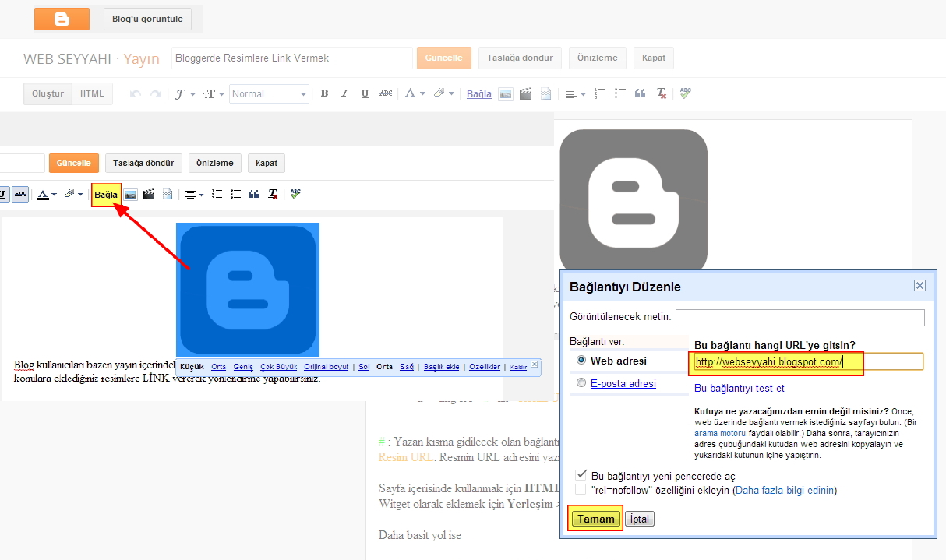
Task: Click the orange Blogger logo button
Action: tap(62, 19)
